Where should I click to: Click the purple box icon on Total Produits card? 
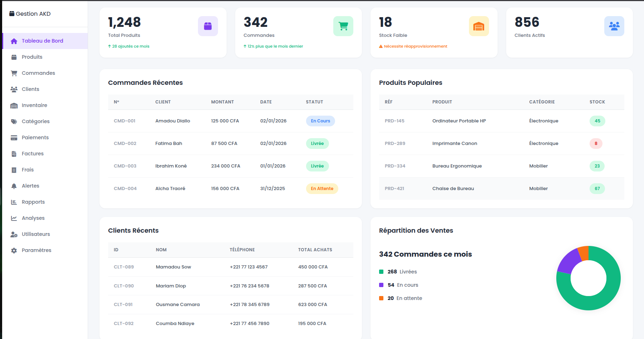point(208,26)
